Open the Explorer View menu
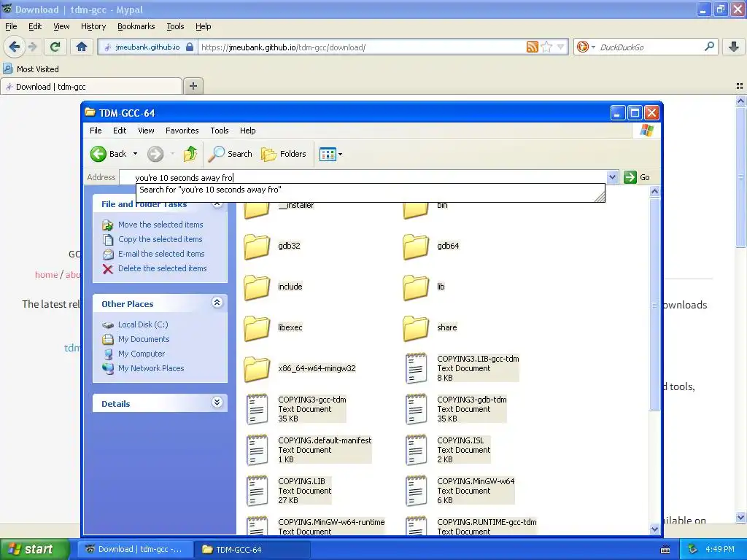The height and width of the screenshot is (560, 747). [x=146, y=131]
